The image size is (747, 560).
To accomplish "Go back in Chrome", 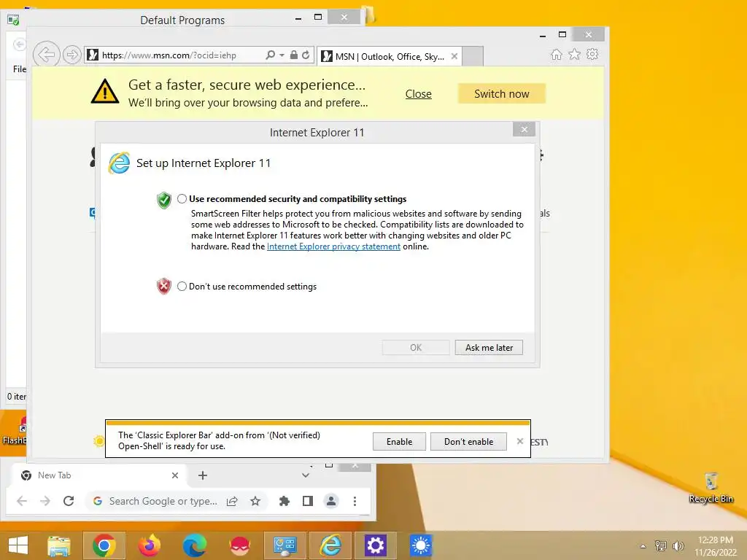I will pos(22,501).
